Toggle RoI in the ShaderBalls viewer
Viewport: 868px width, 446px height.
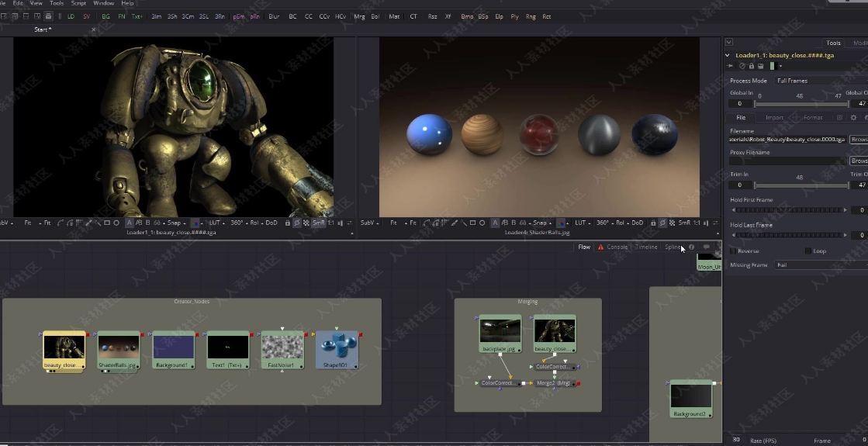pyautogui.click(x=620, y=223)
